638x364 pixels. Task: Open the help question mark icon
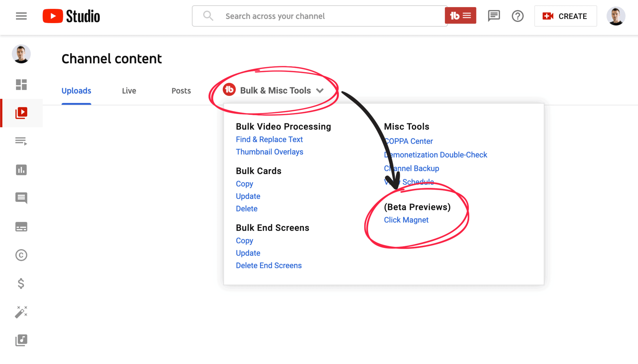coord(517,16)
